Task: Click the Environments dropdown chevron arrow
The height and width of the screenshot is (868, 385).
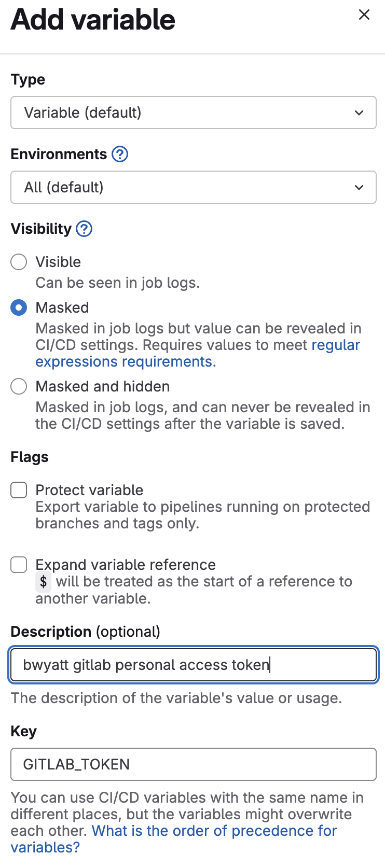Action: tap(359, 187)
